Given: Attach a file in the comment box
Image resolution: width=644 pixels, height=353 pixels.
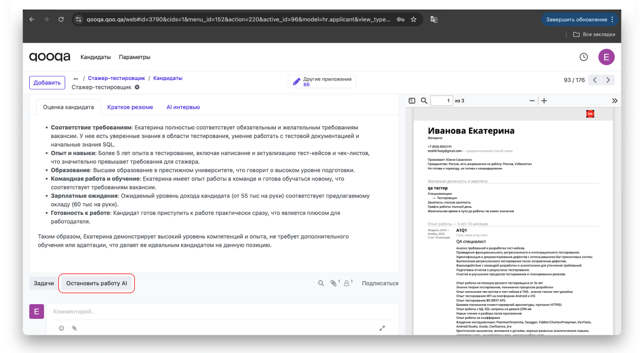Looking at the screenshot, I should click(74, 328).
